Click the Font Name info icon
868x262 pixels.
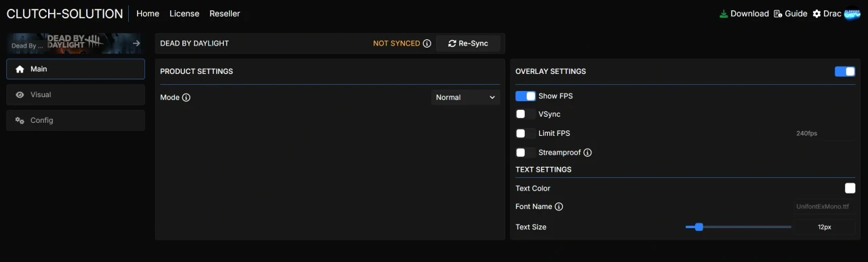(559, 206)
